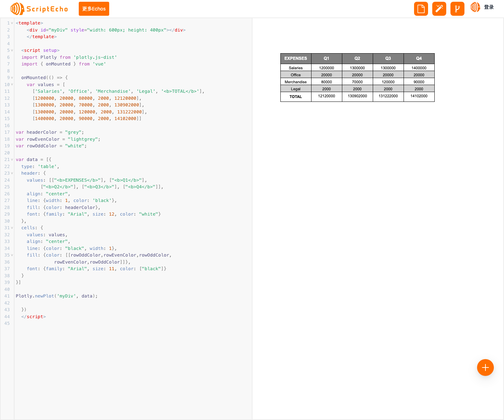Click the 12120000 total cell
Image resolution: width=504 pixels, height=420 pixels.
coord(327,97)
